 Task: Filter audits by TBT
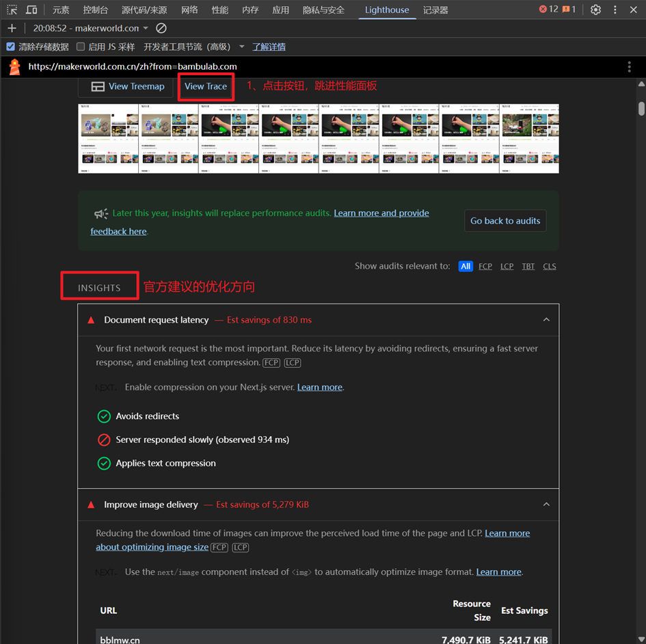click(x=528, y=266)
